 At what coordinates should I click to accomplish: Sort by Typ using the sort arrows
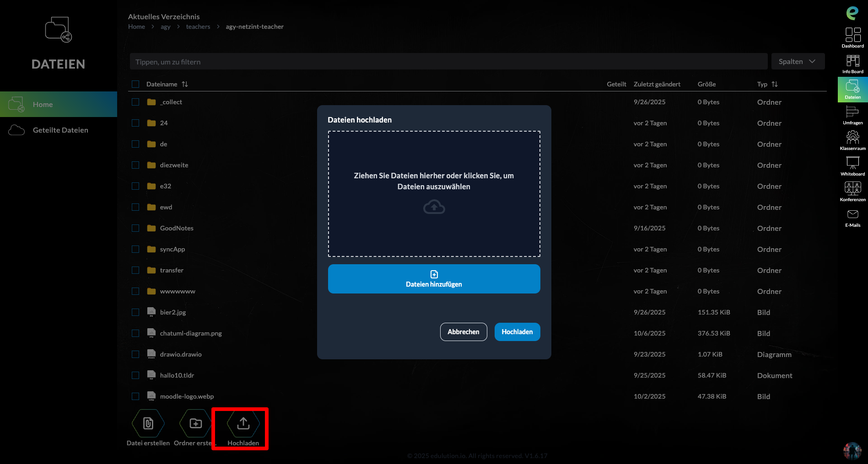tap(775, 84)
